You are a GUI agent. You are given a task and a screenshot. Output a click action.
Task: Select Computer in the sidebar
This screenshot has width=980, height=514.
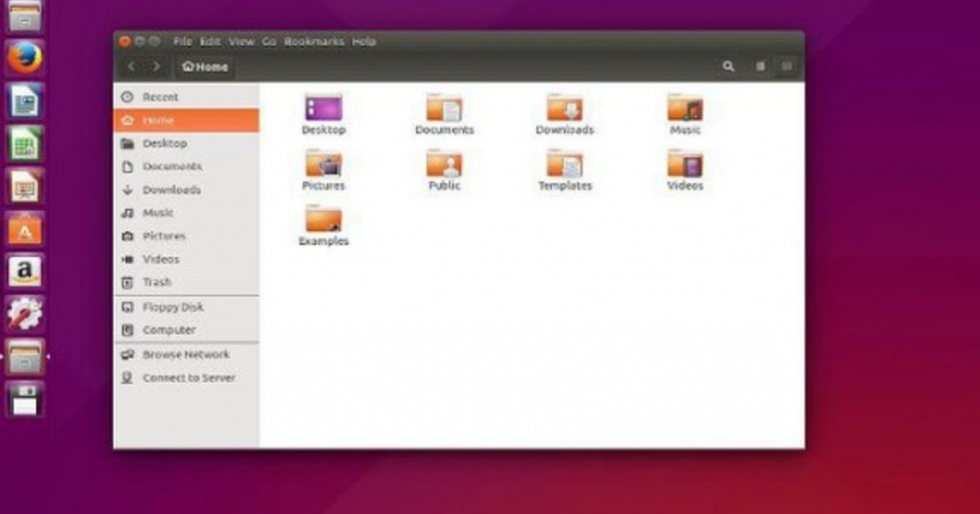[169, 330]
